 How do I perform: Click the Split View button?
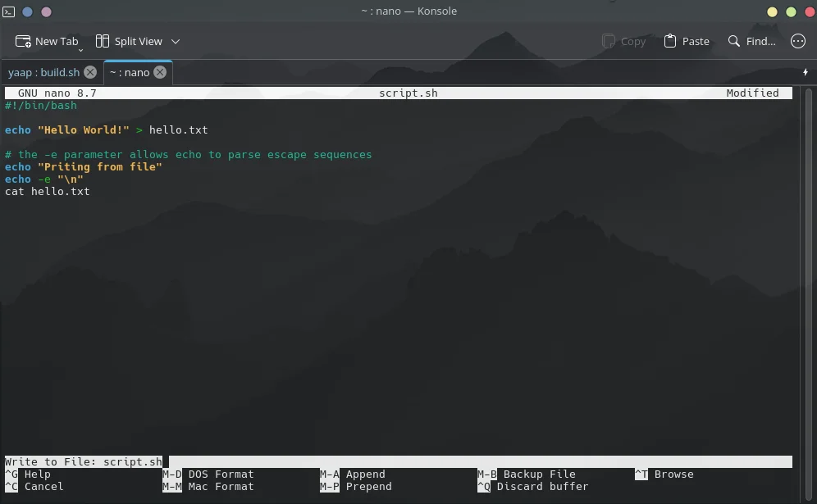(130, 41)
